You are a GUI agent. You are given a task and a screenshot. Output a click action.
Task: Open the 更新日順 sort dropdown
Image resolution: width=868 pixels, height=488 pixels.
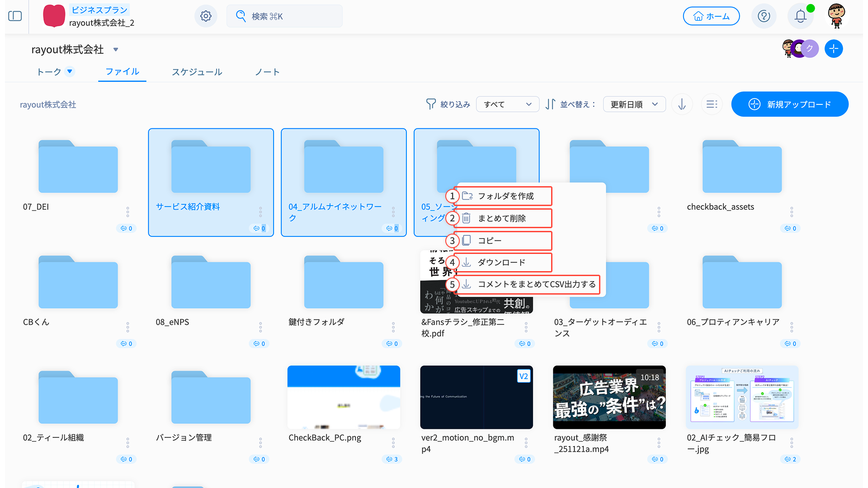634,104
